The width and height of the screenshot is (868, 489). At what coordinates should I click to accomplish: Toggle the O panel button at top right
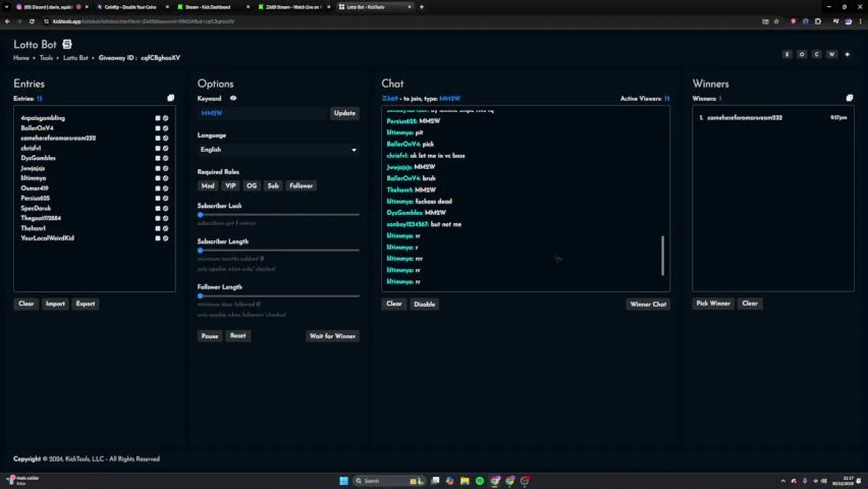(x=802, y=54)
